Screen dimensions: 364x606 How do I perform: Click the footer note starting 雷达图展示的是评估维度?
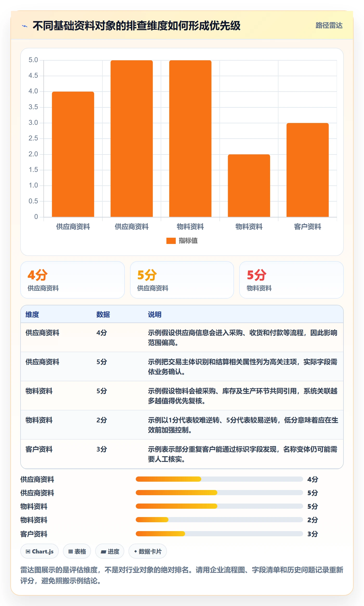[x=182, y=575]
